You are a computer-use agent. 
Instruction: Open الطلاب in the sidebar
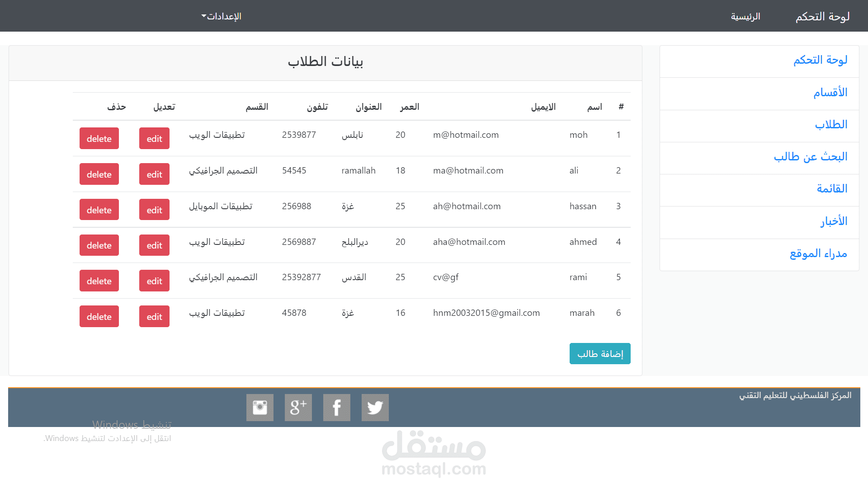pyautogui.click(x=831, y=125)
